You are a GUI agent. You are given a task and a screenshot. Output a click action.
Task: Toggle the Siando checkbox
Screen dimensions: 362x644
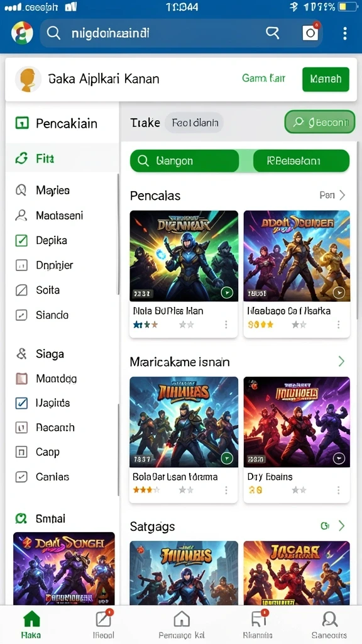pos(21,316)
